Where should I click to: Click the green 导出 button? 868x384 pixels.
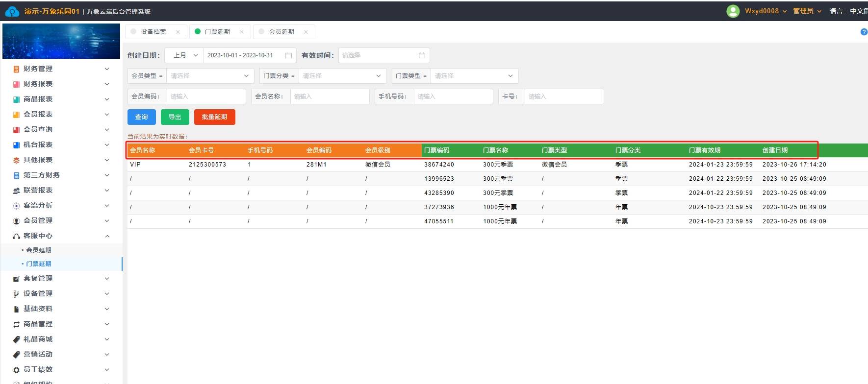click(175, 117)
